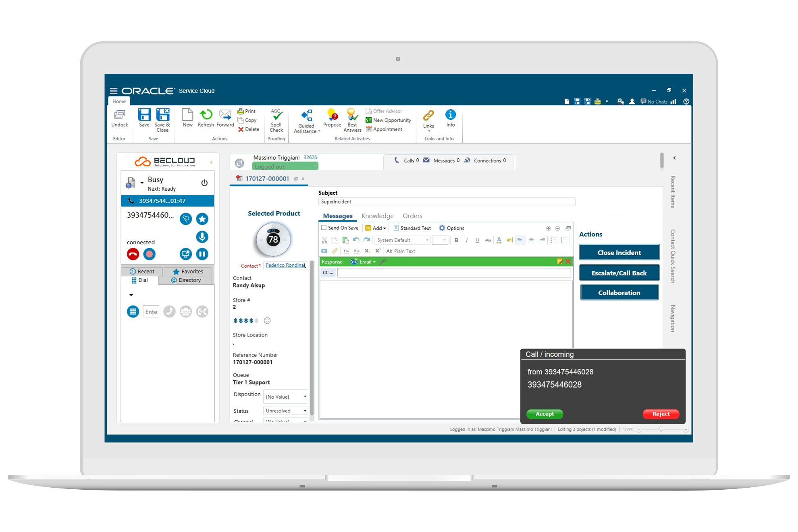Mute the microphone in softphone panel
The height and width of the screenshot is (532, 798).
point(202,237)
